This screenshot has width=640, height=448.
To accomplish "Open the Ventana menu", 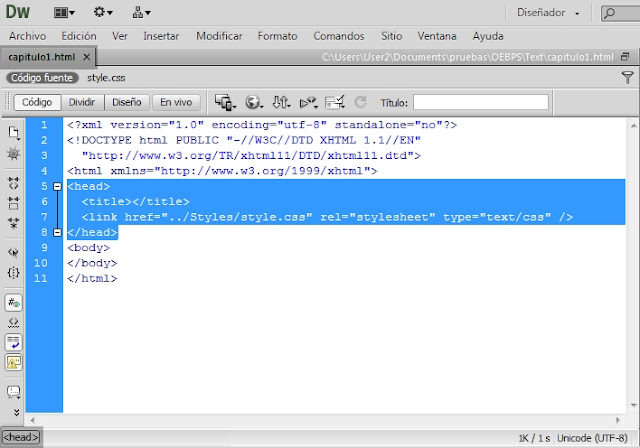I will (x=437, y=36).
